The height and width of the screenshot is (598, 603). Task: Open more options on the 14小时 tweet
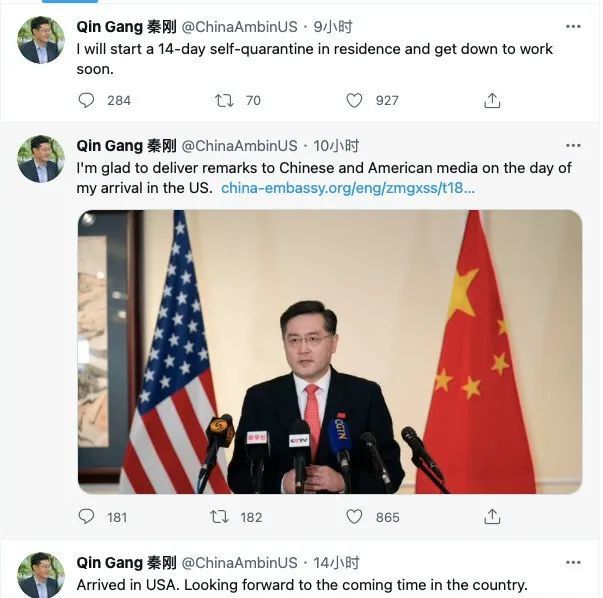[573, 563]
